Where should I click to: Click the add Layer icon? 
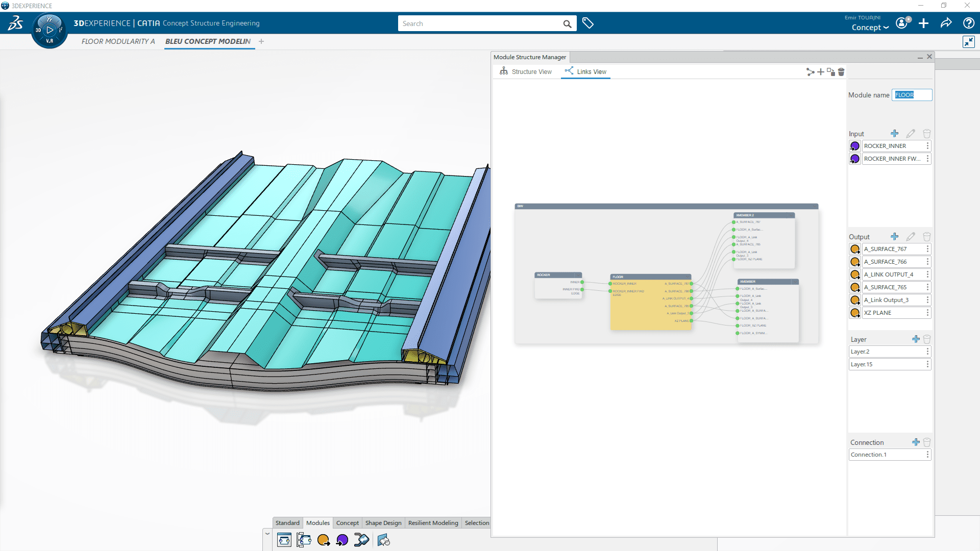[915, 339]
